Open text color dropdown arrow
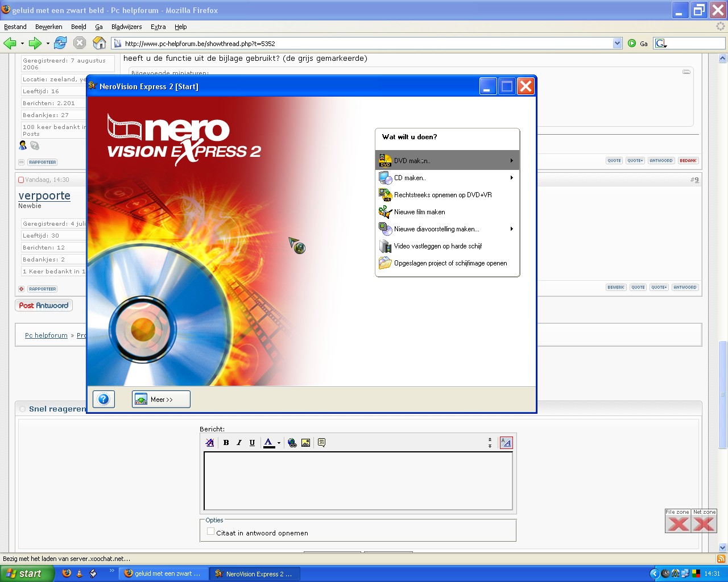This screenshot has width=728, height=582. click(x=279, y=443)
